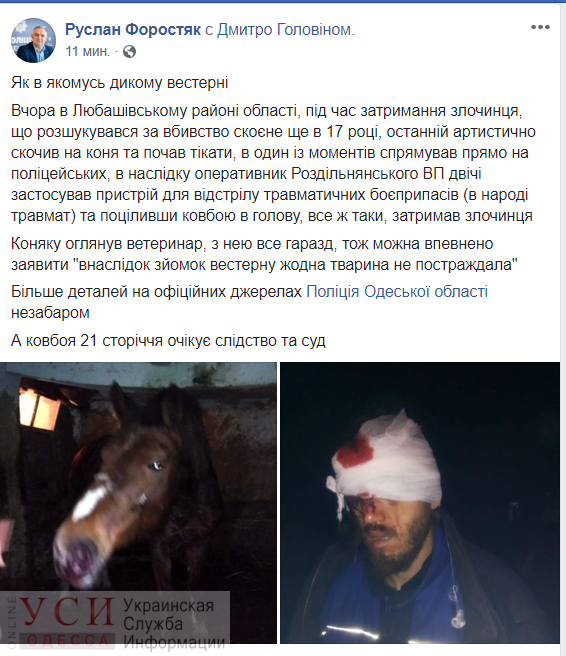Click the last line 'А ковбоя 21 сторіччя'
This screenshot has width=566, height=656.
(x=168, y=341)
